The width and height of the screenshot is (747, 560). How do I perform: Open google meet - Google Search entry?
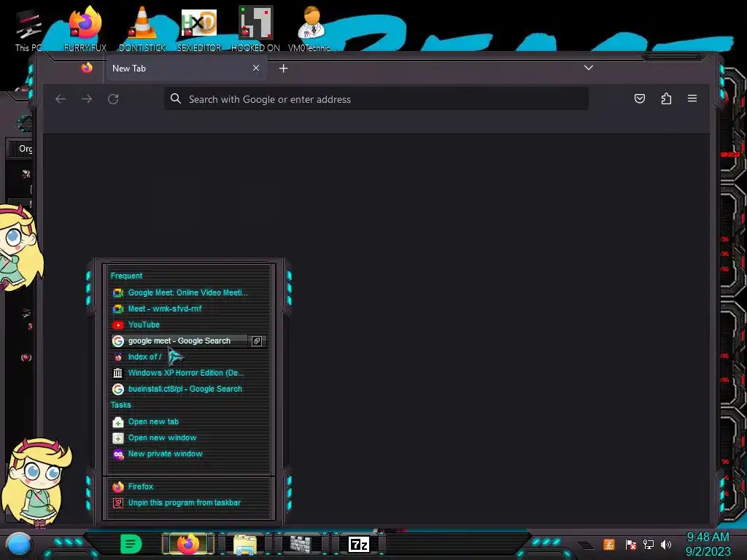[179, 341]
